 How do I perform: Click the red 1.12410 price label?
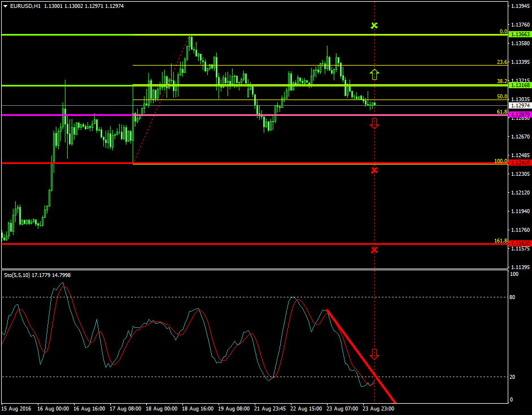[x=520, y=163]
